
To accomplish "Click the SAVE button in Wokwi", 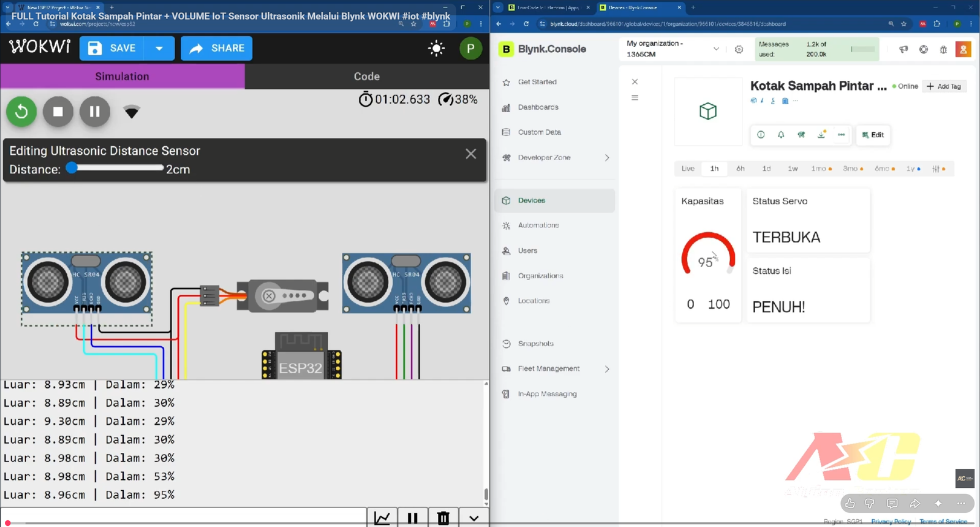I will [112, 48].
